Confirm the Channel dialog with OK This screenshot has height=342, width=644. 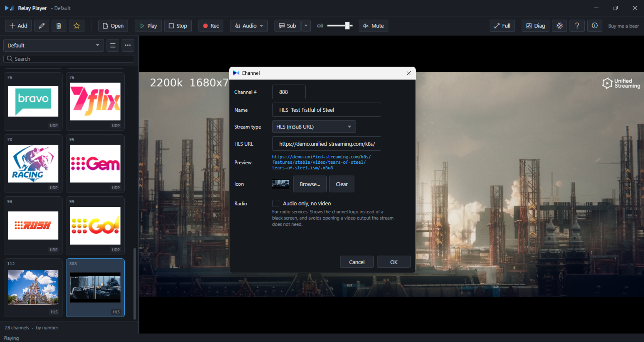394,262
